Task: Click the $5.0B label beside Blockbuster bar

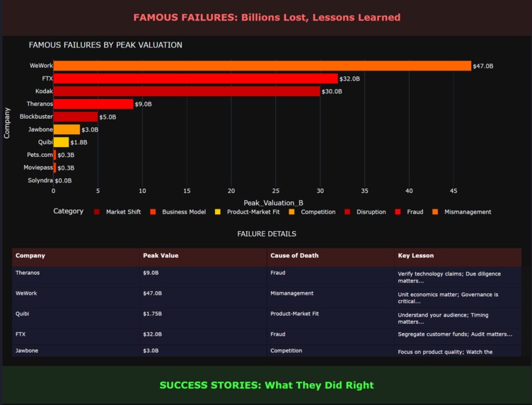Action: [x=108, y=117]
